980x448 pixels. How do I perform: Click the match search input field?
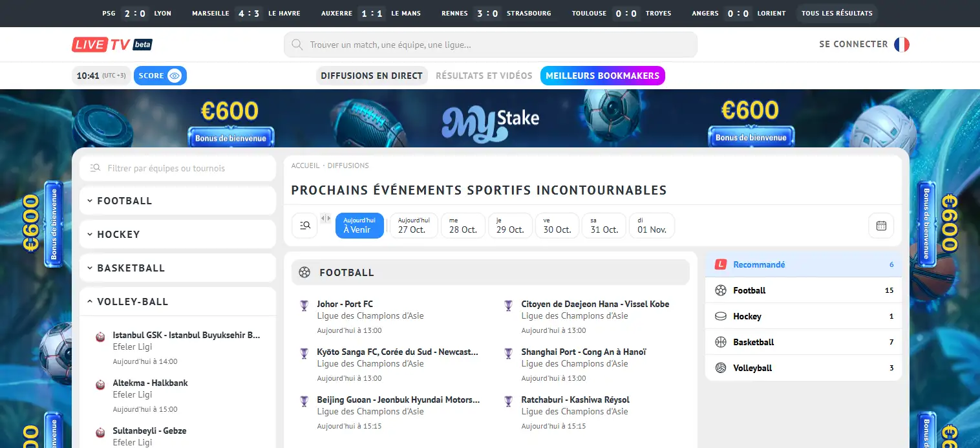pos(491,45)
